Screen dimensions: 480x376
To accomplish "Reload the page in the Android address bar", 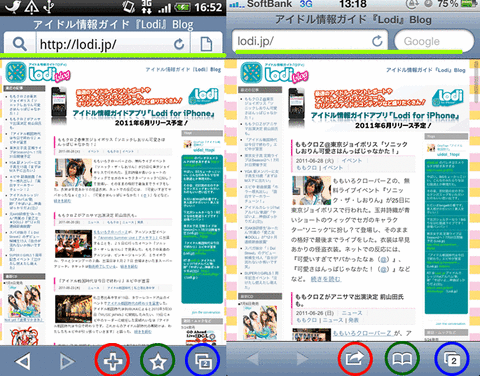I will coord(179,44).
